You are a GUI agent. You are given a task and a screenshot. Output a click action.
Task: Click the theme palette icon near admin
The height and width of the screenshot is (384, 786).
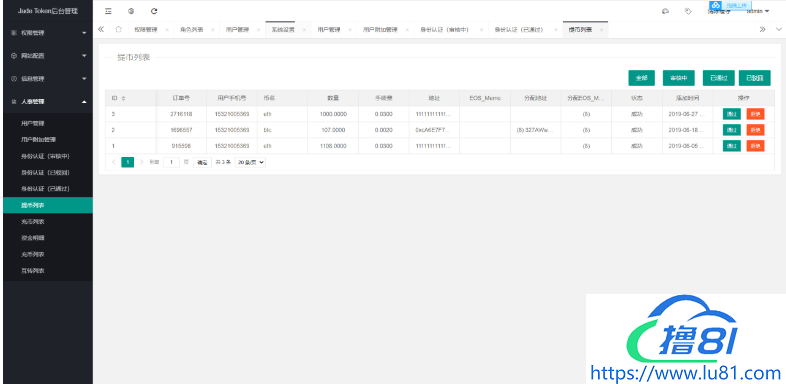pos(666,11)
